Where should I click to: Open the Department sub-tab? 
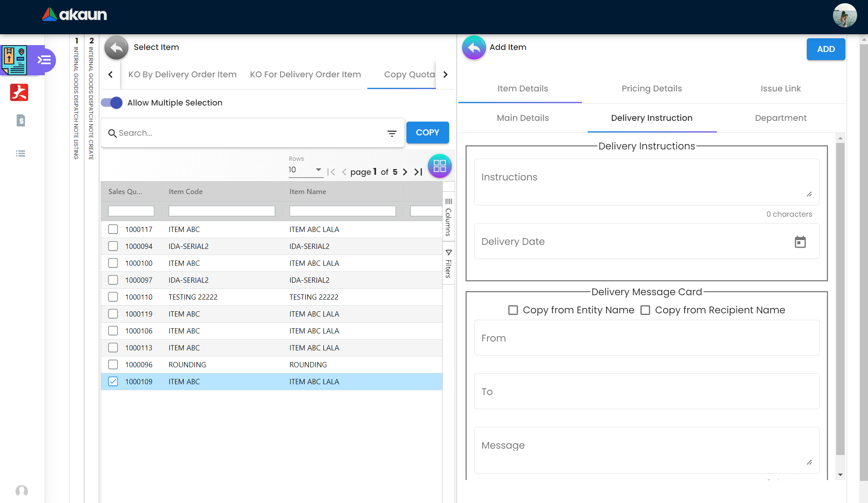point(780,118)
